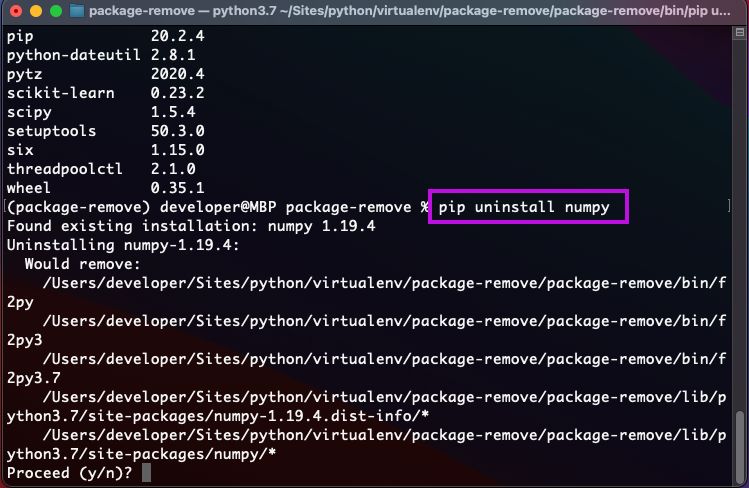Click the 'site-packages/numpy-1.19.4.dist-info/*' path line
The height and width of the screenshot is (488, 749).
[x=218, y=416]
